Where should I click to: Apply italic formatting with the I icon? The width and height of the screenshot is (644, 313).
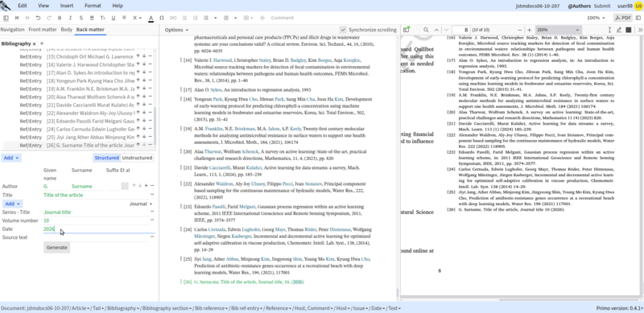click(x=70, y=18)
